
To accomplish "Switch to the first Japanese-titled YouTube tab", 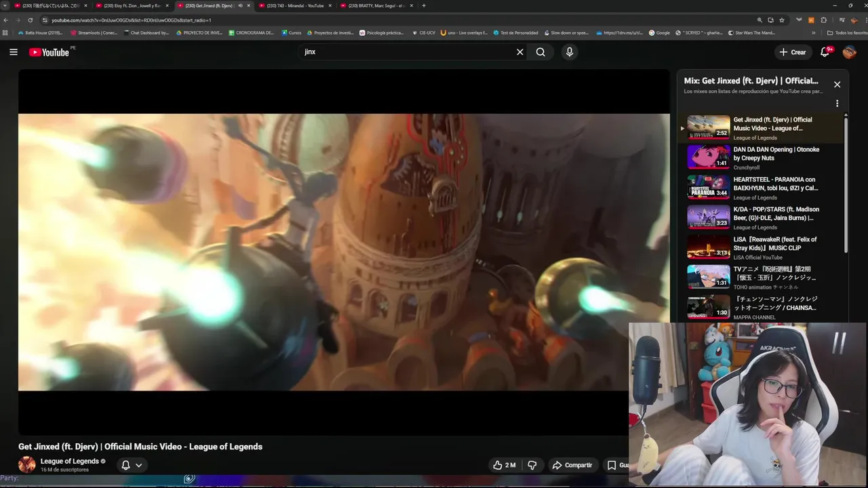I will click(x=51, y=5).
